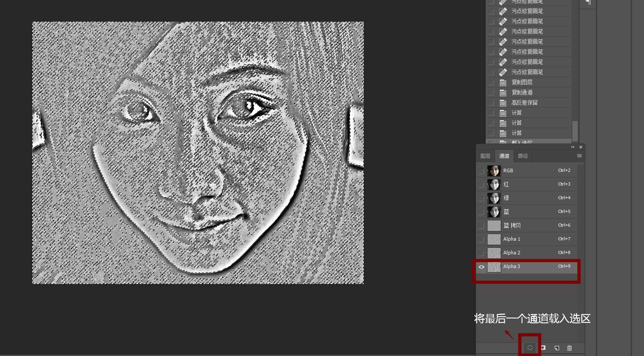644x356 pixels.
Task: Hide the Alpha 3 channel via its eye icon
Action: tap(481, 267)
